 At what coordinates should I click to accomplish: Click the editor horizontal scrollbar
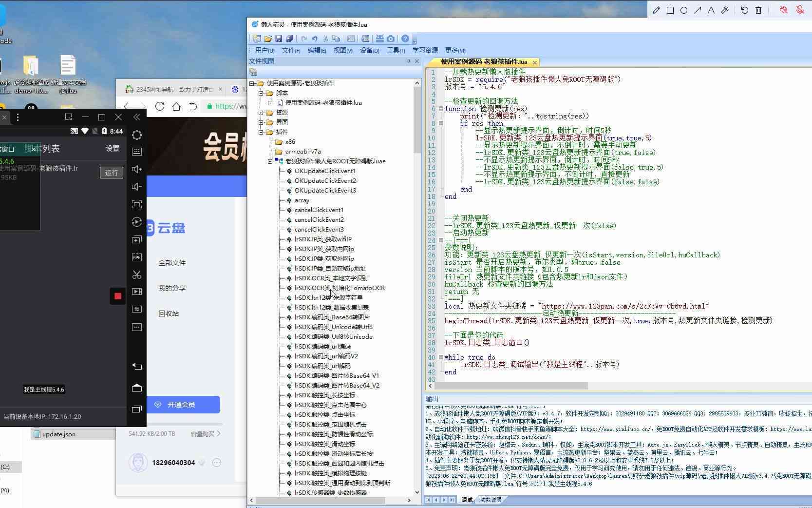pyautogui.click(x=511, y=386)
